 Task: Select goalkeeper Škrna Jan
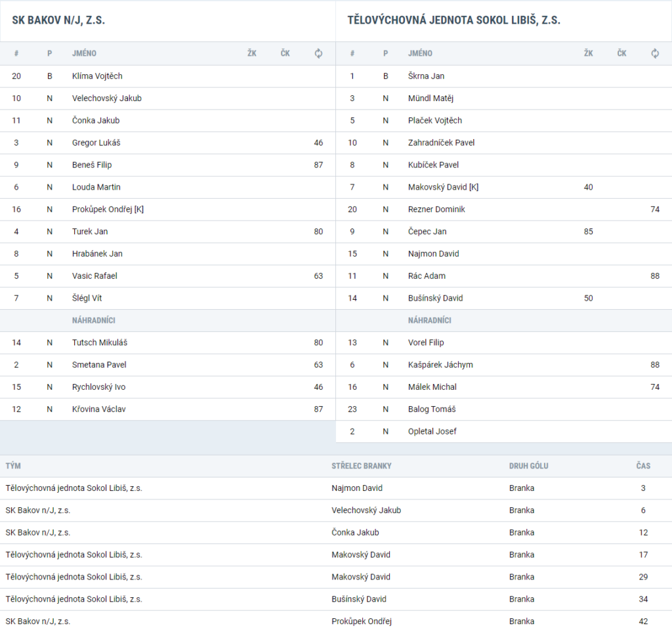pos(426,76)
